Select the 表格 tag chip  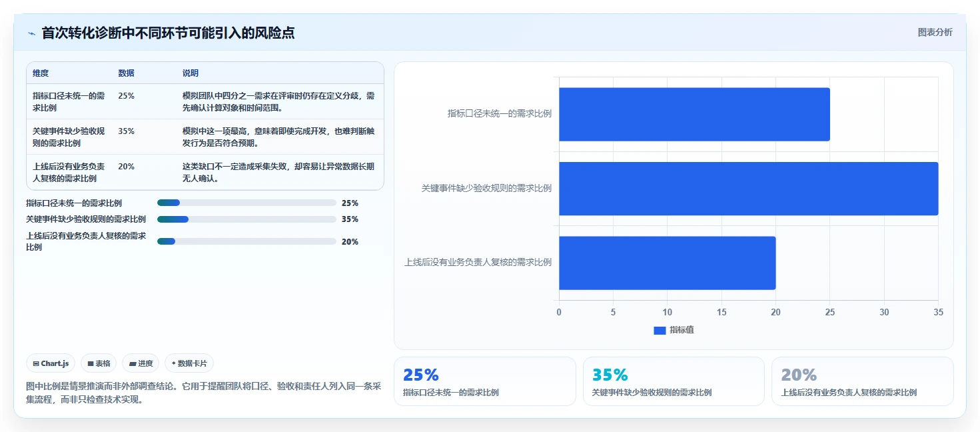pyautogui.click(x=99, y=363)
